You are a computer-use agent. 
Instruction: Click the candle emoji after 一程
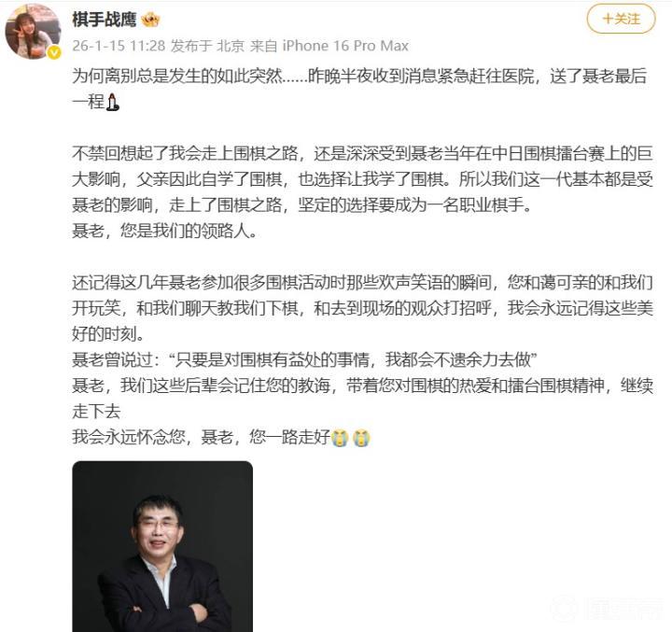[x=112, y=102]
